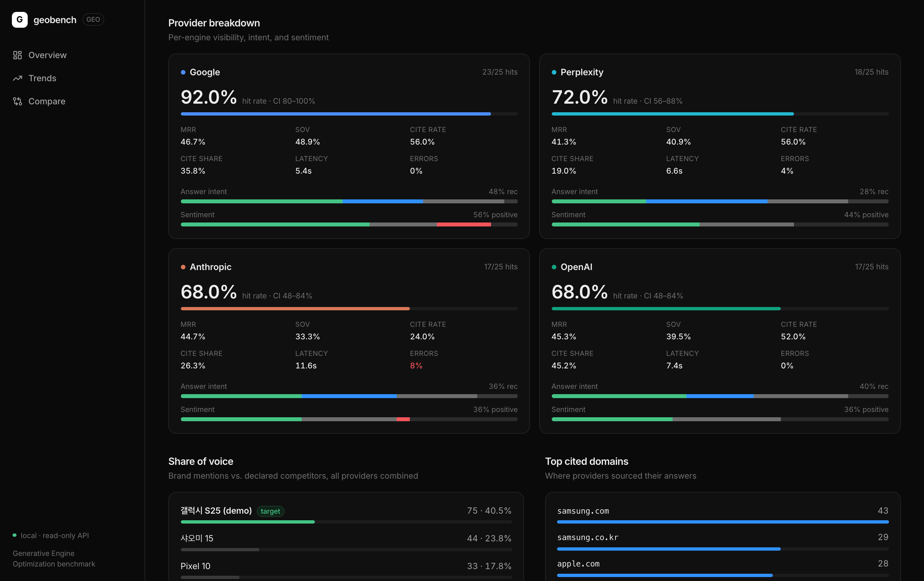Click Google's Answer intent bar

click(x=349, y=201)
